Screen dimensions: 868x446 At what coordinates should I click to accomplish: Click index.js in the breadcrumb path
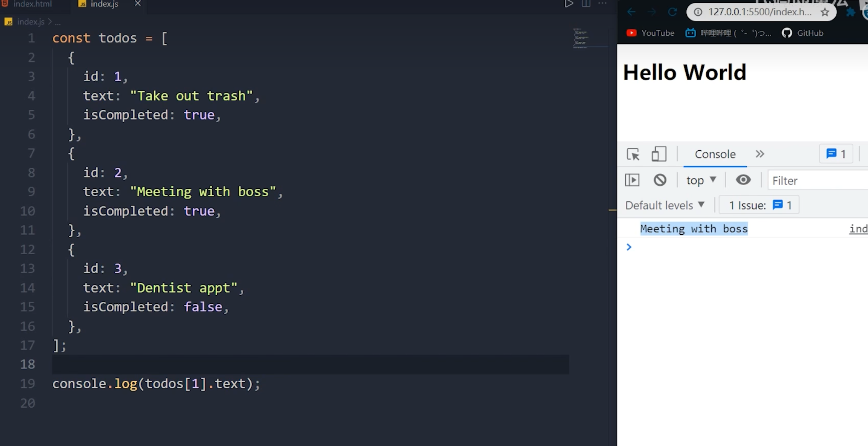click(x=31, y=22)
